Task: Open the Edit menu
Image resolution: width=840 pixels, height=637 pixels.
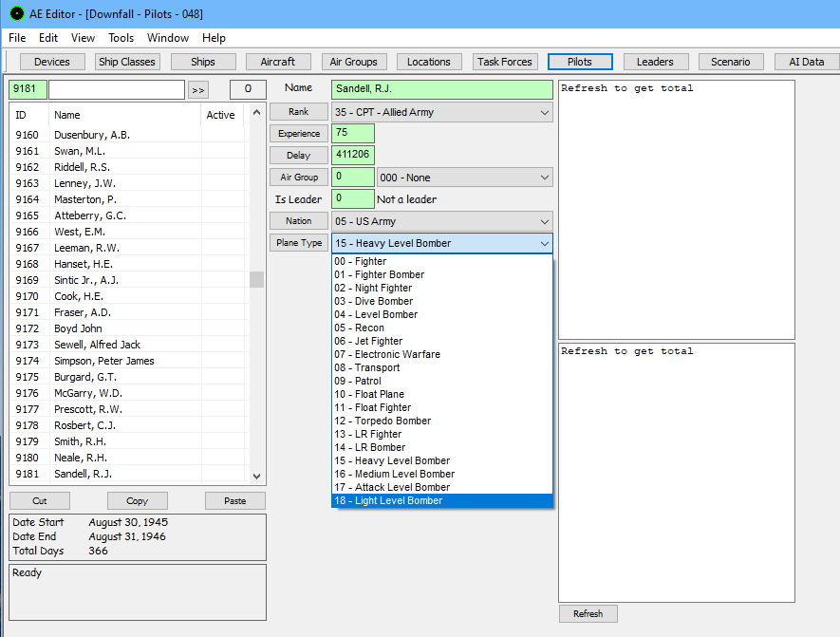Action: point(48,38)
